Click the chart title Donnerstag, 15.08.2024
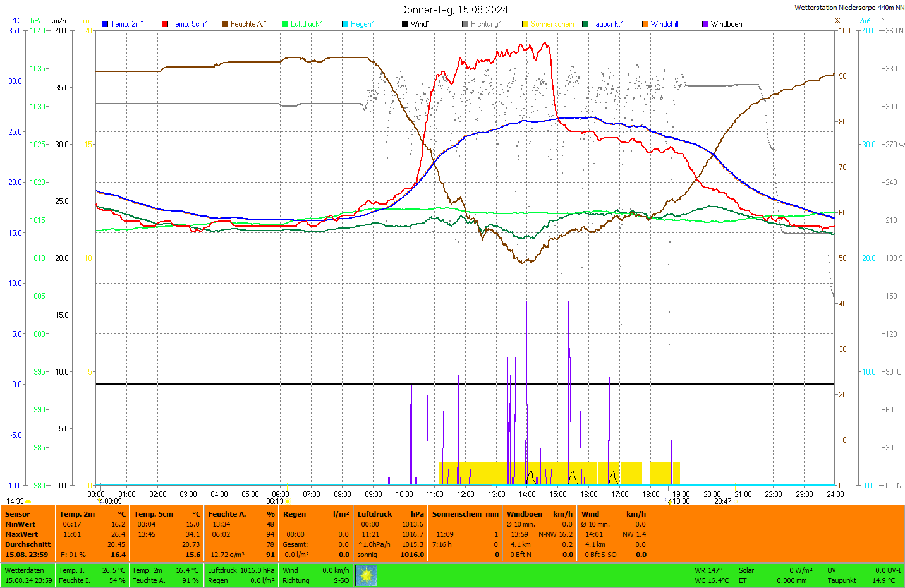 (454, 9)
